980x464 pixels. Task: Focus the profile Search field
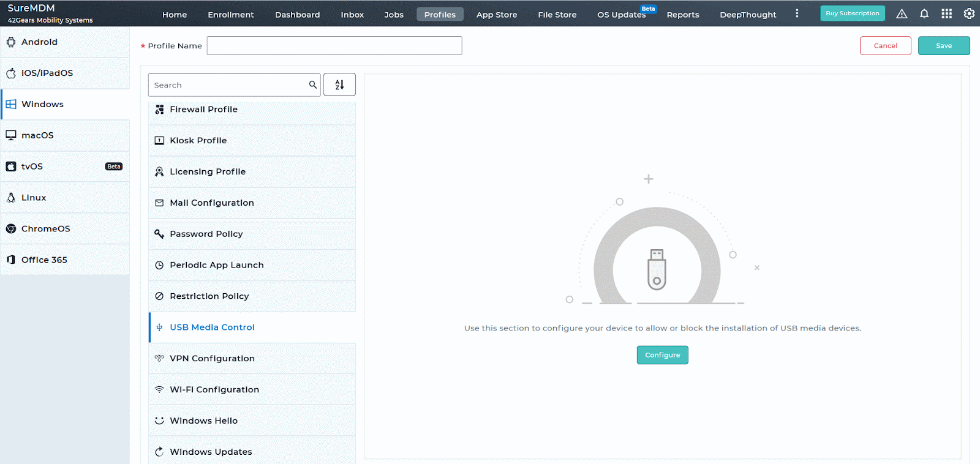pos(235,85)
